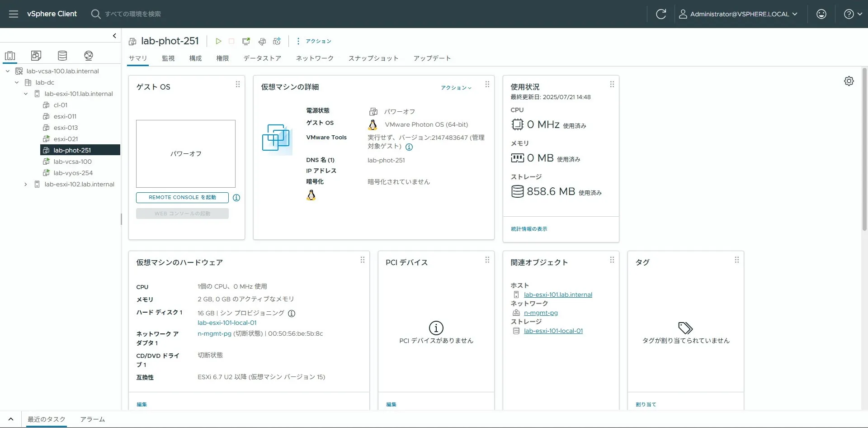Open アクション dropdown in VM details card
868x428 pixels.
pyautogui.click(x=456, y=88)
